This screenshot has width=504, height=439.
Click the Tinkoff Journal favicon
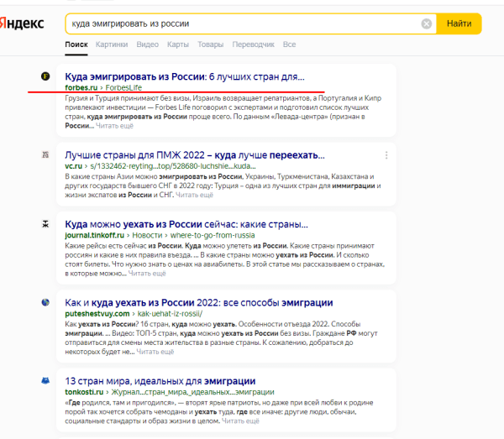point(45,225)
